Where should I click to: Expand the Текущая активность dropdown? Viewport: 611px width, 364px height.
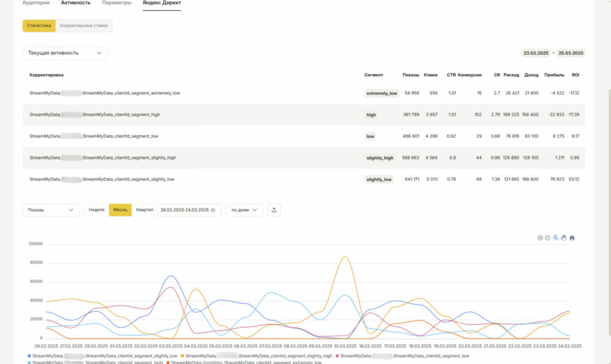(x=65, y=53)
